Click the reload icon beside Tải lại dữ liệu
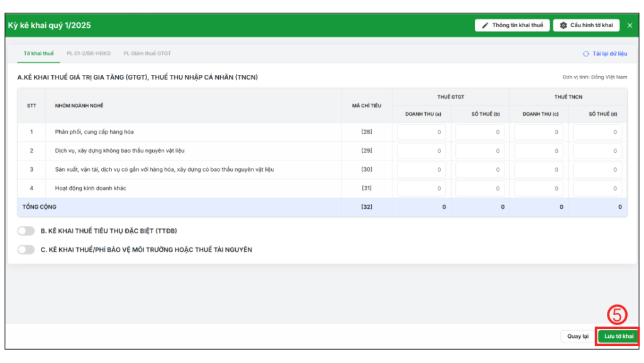 pyautogui.click(x=586, y=54)
